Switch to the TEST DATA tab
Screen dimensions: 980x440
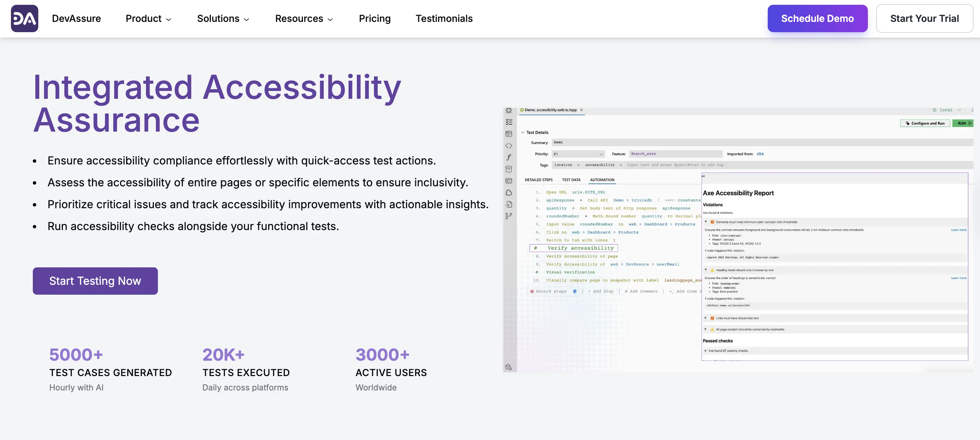click(x=571, y=179)
